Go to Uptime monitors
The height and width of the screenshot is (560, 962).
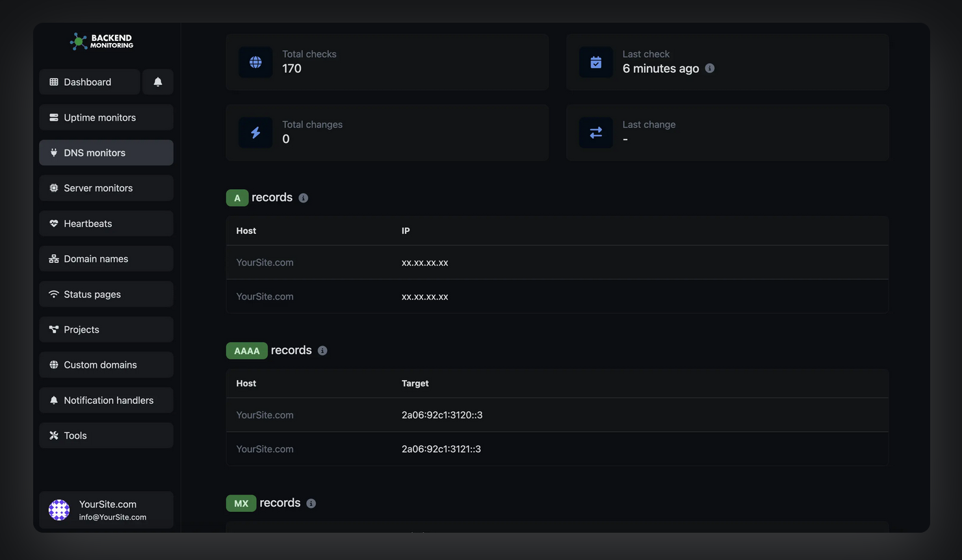(x=106, y=118)
